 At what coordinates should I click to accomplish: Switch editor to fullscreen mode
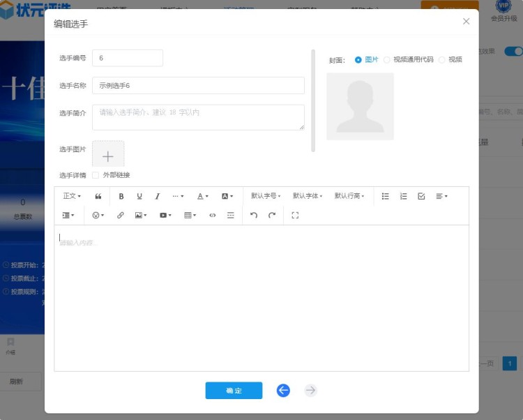[x=295, y=216]
